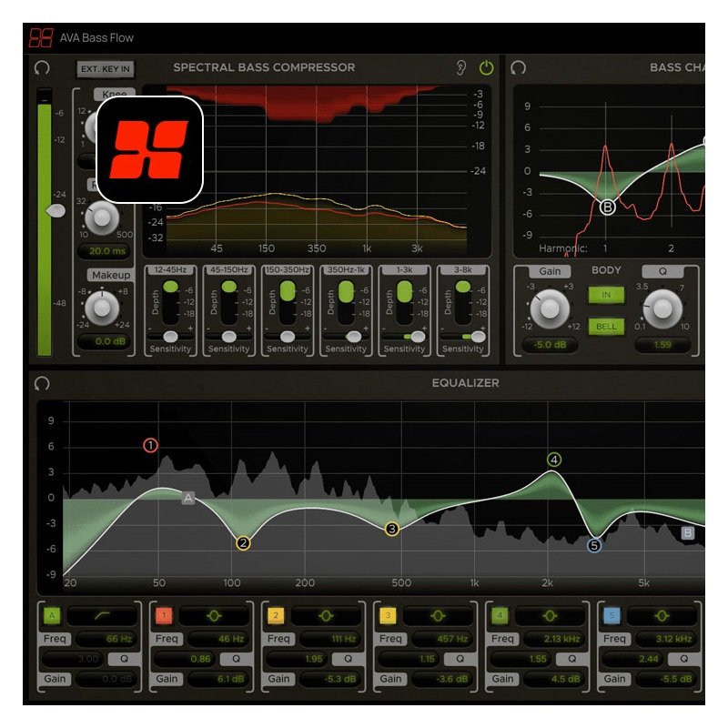Toggle the green band A enable button
728x728 pixels.
point(52,616)
